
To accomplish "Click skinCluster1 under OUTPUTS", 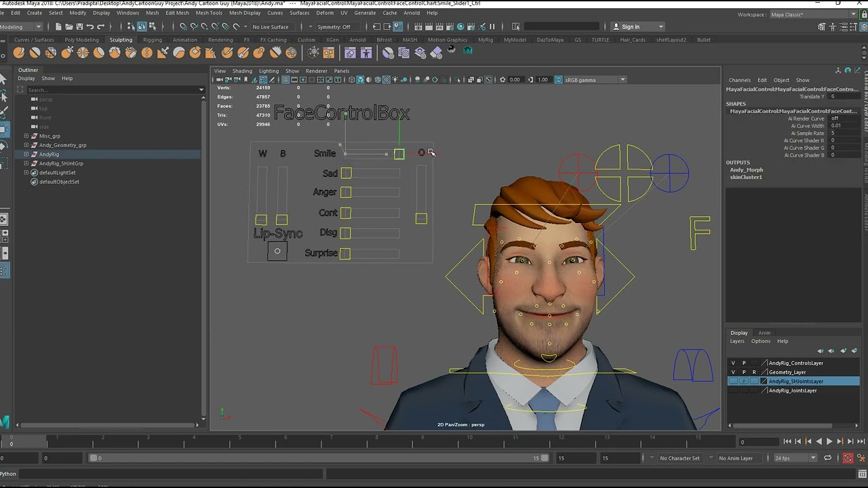I will [x=746, y=178].
